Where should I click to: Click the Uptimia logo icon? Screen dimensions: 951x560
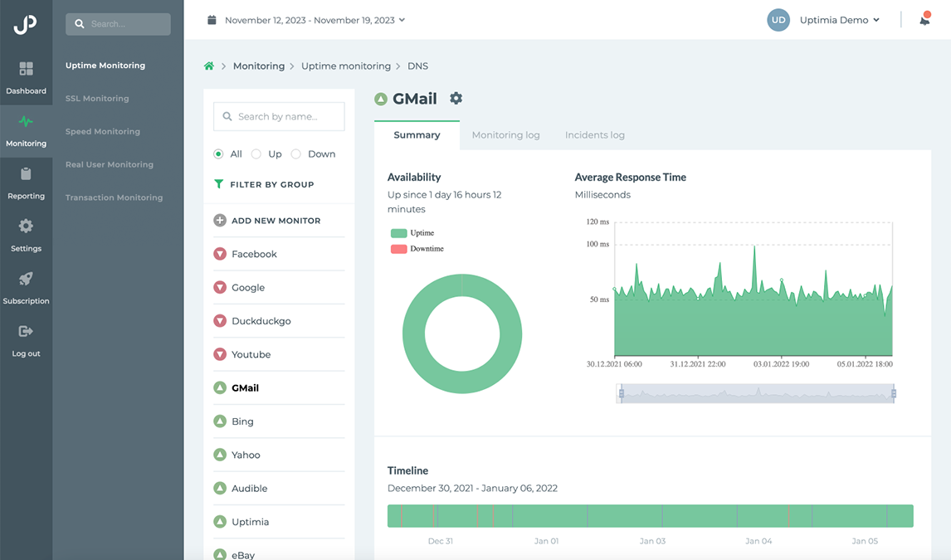click(x=26, y=24)
